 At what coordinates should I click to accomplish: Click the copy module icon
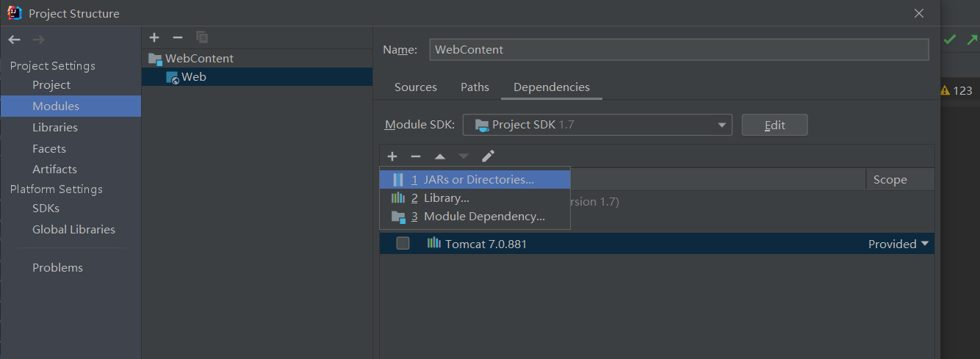pyautogui.click(x=202, y=37)
